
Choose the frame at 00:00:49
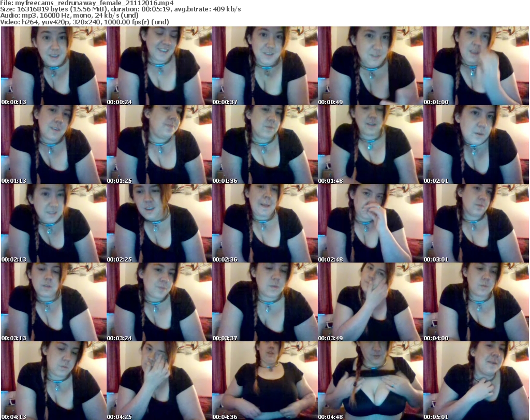pyautogui.click(x=370, y=66)
